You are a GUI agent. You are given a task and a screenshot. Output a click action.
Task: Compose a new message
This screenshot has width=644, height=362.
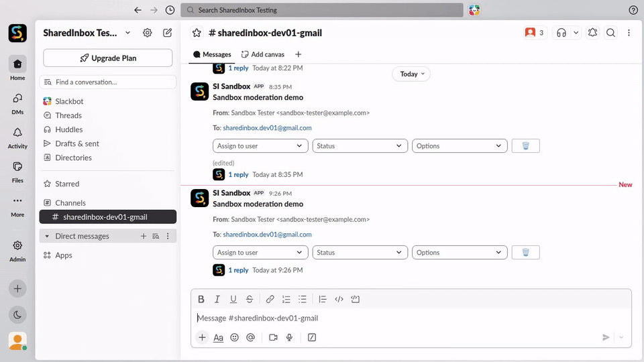(x=167, y=33)
